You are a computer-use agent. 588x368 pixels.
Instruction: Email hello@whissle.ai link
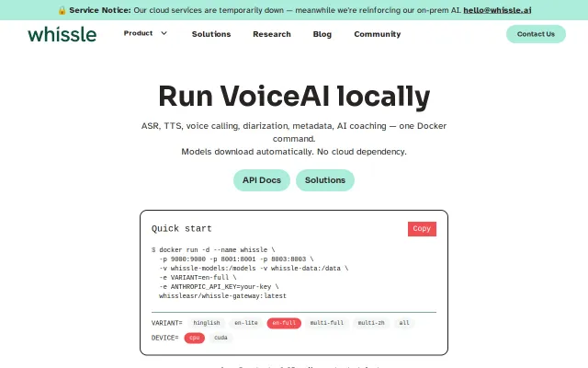497,10
